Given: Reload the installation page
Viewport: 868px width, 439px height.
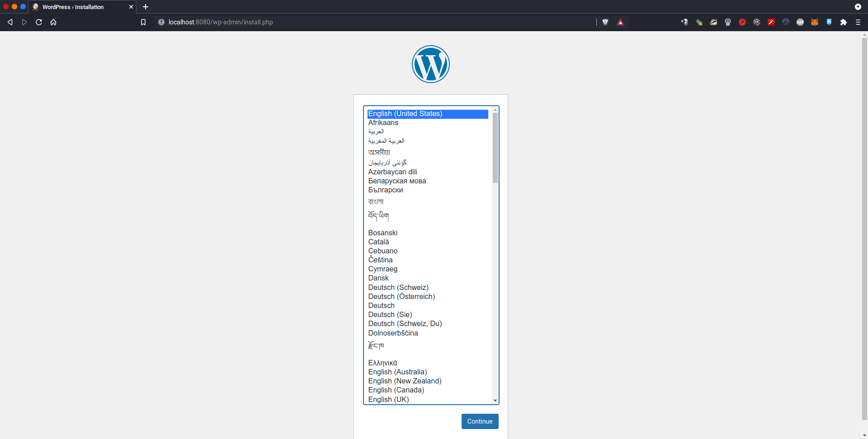Looking at the screenshot, I should [39, 22].
